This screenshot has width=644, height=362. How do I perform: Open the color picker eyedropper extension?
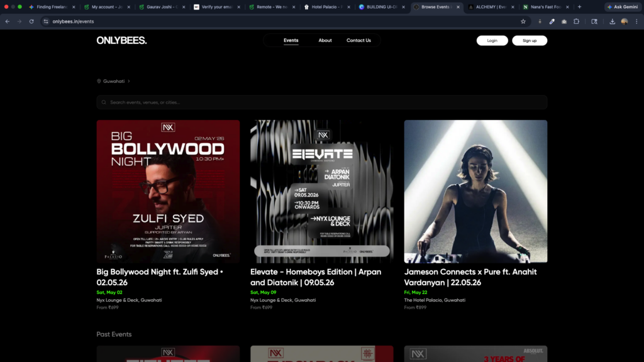click(x=552, y=21)
